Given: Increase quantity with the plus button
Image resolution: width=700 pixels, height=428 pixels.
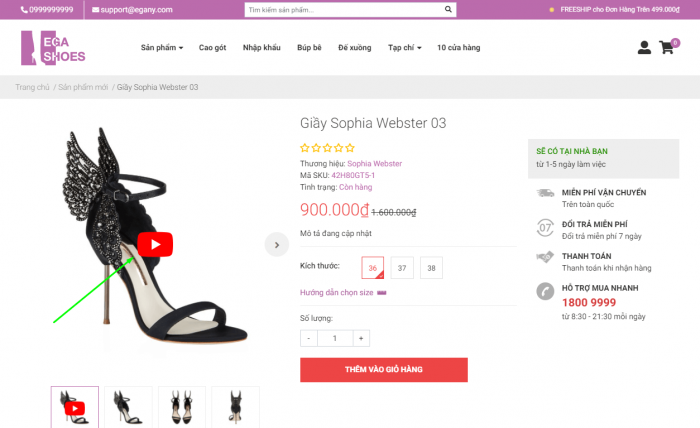Looking at the screenshot, I should 361,338.
